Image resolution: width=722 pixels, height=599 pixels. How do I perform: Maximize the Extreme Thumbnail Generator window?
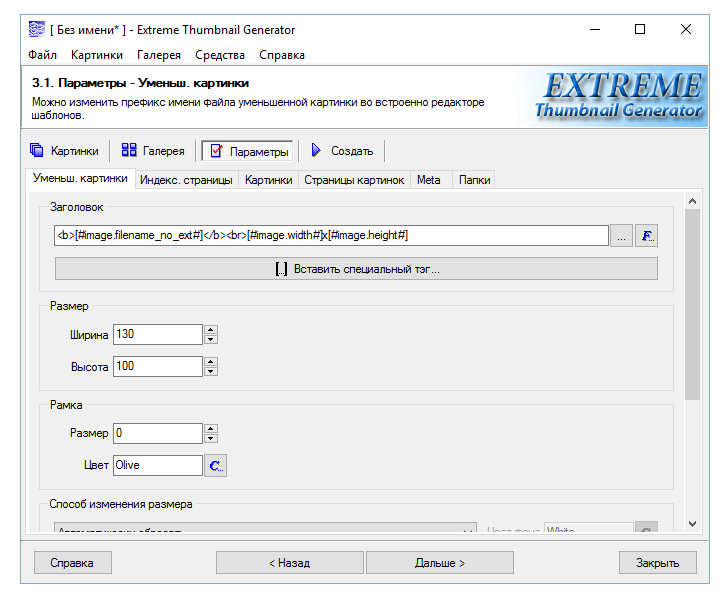[640, 29]
